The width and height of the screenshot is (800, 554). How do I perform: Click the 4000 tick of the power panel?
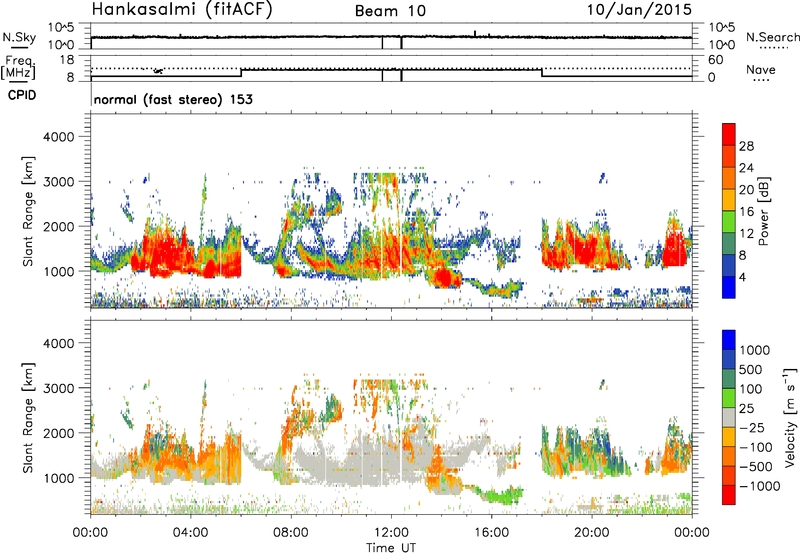(58, 137)
